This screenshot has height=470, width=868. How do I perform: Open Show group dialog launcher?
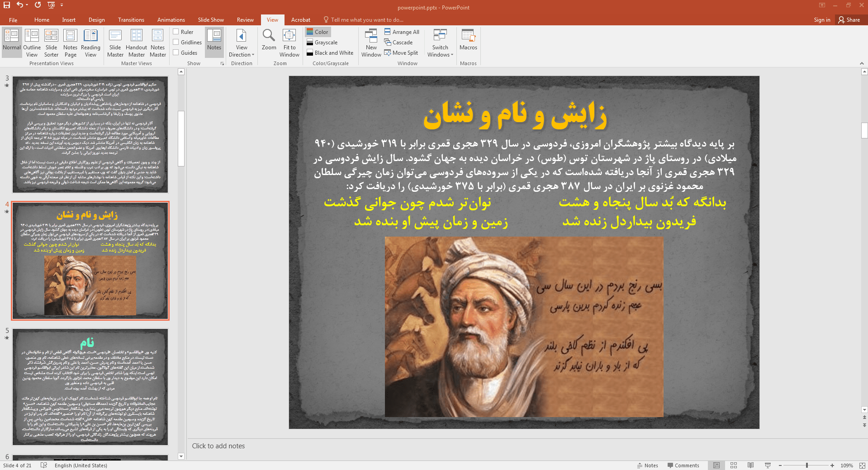(x=222, y=64)
